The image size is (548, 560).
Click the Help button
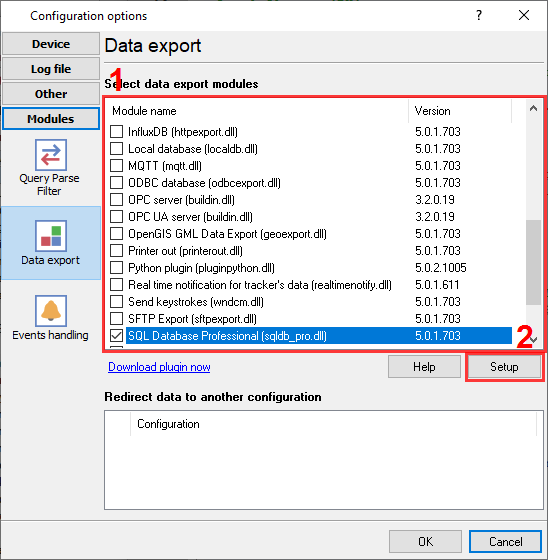(x=424, y=367)
